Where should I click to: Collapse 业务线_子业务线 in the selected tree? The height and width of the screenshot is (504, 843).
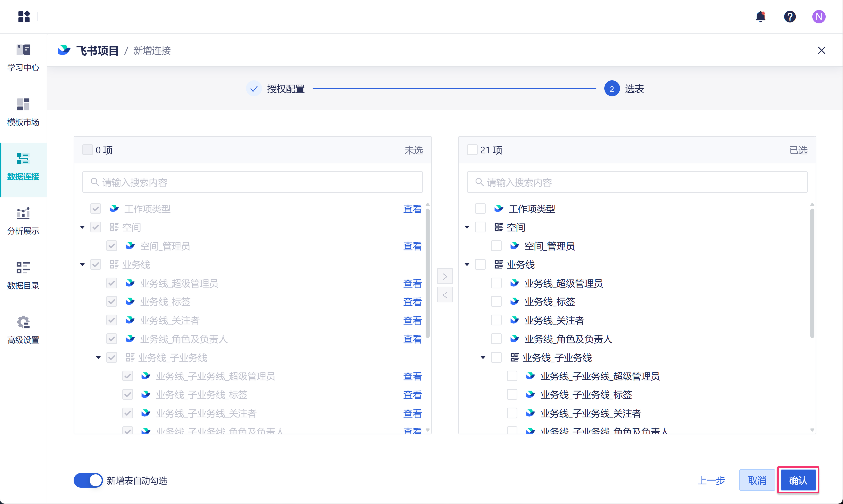click(483, 357)
